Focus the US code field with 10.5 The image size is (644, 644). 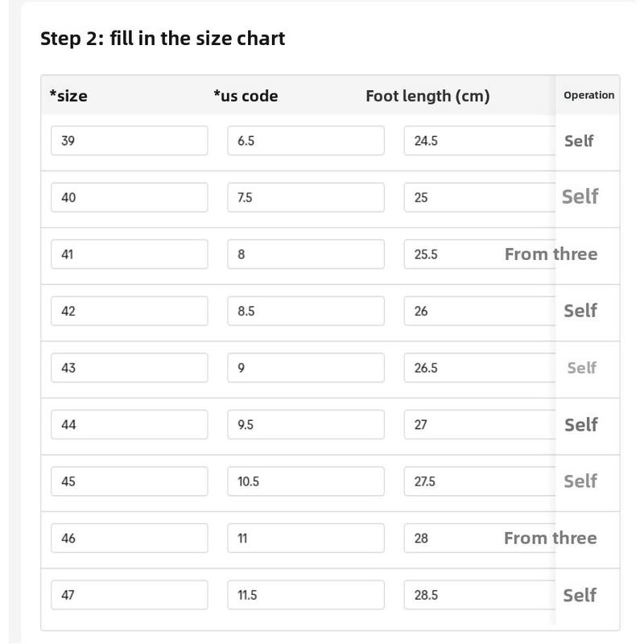(305, 481)
